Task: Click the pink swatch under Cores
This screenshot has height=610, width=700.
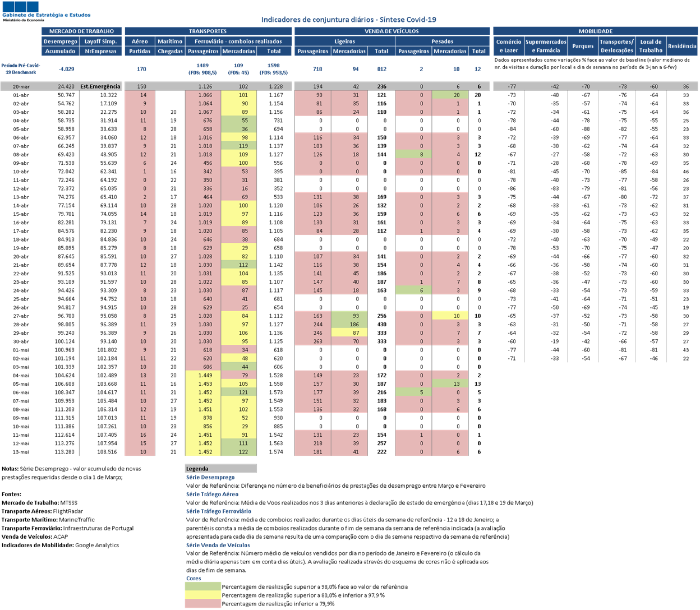Action: [203, 603]
